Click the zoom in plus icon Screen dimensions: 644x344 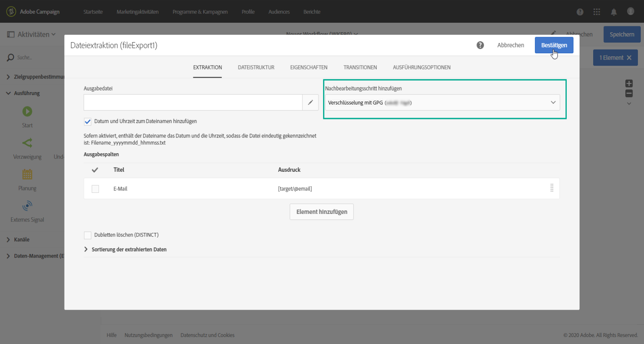(629, 83)
